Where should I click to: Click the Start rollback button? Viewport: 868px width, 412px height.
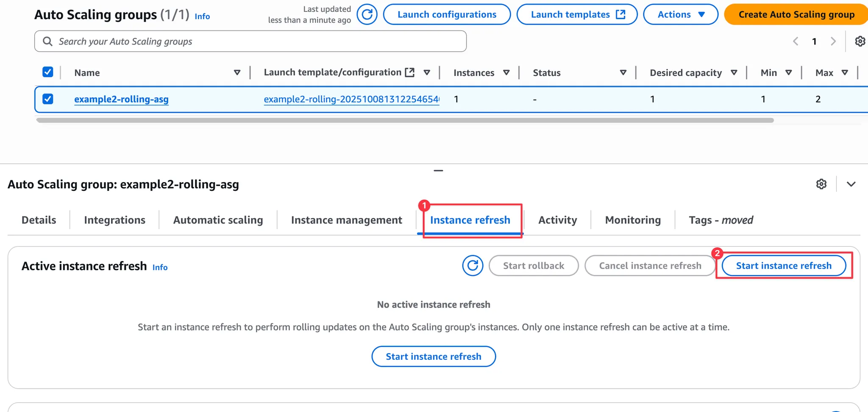point(534,266)
